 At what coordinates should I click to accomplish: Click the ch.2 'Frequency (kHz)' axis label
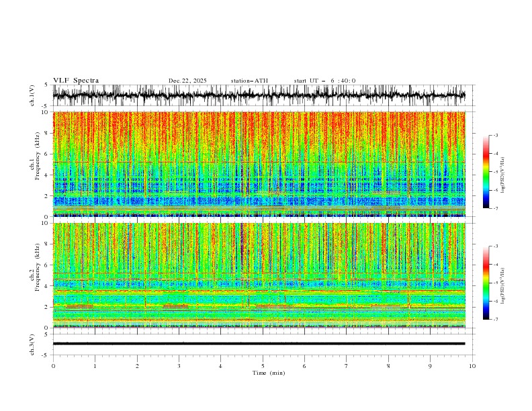tap(38, 267)
